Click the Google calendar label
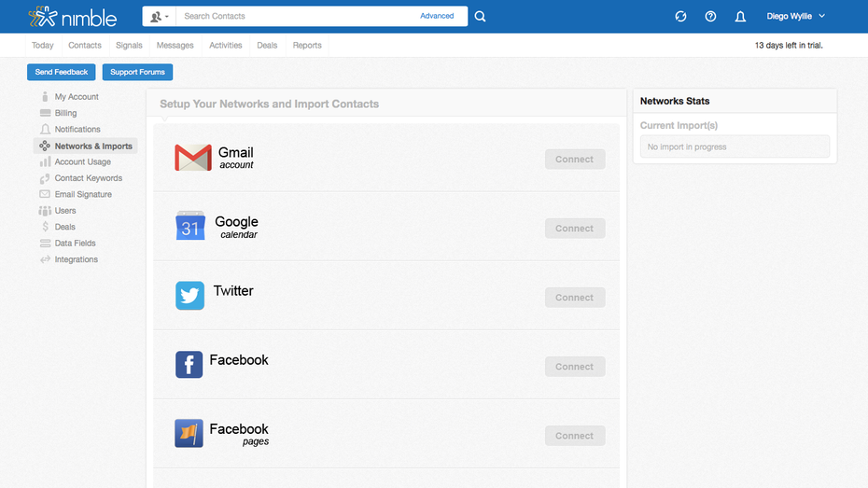The height and width of the screenshot is (488, 868). (237, 227)
